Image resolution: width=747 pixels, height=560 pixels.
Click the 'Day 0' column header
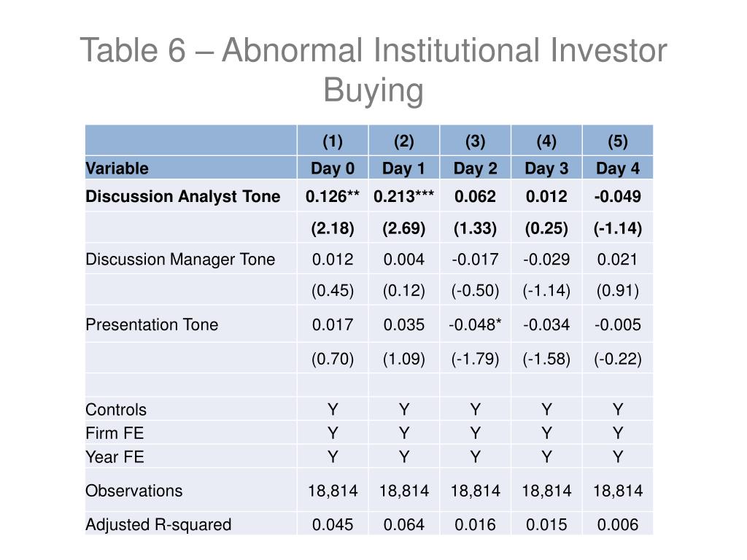click(x=333, y=168)
